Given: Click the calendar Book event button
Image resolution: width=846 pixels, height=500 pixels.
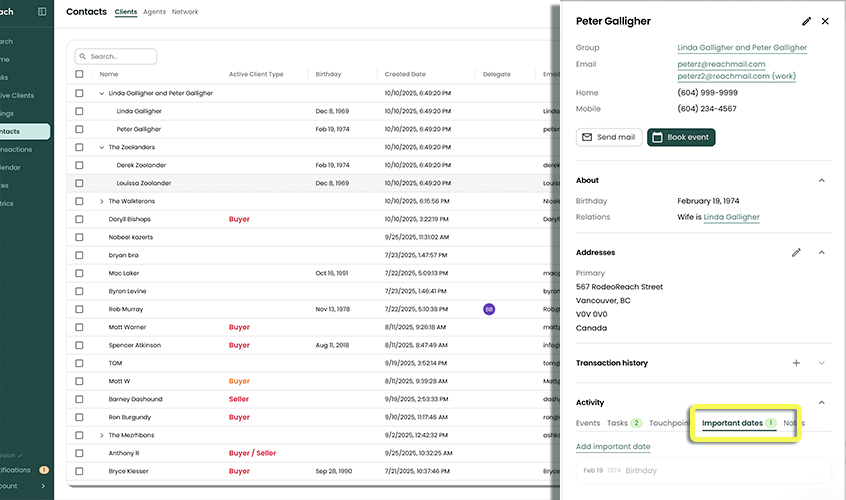Looking at the screenshot, I should (x=680, y=137).
